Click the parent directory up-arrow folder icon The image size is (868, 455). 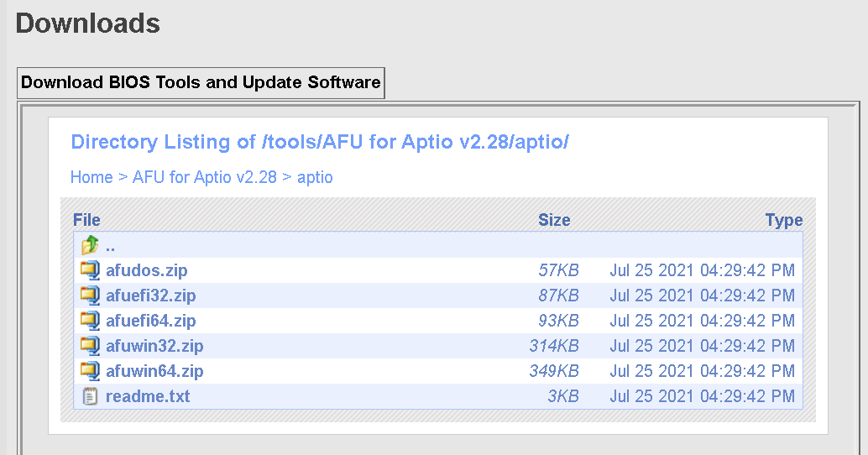[x=90, y=245]
